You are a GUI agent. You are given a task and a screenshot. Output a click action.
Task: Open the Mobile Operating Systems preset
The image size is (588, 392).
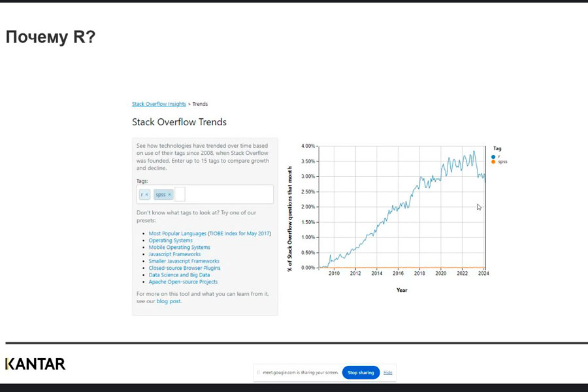click(x=179, y=247)
